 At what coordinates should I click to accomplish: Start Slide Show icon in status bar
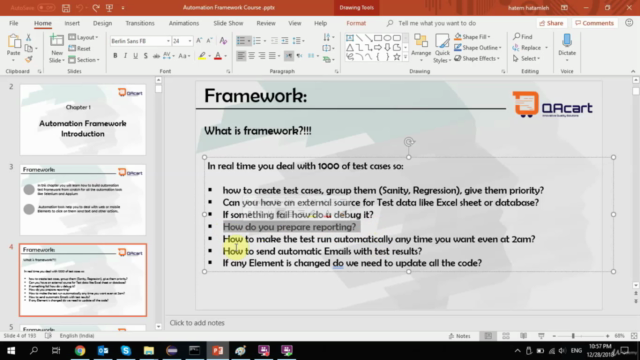[541, 336]
